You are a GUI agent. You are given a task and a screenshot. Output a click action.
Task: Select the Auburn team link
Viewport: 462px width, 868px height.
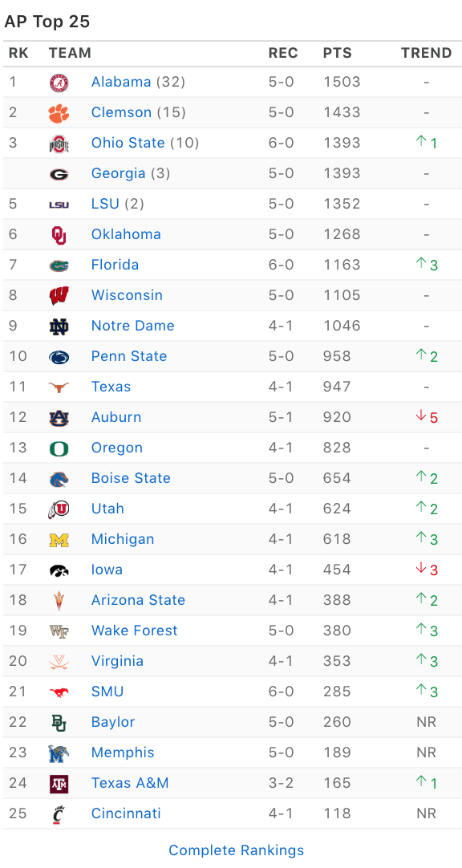tap(116, 417)
